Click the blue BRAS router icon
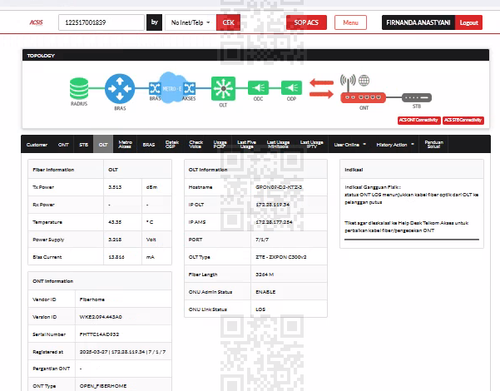 tap(120, 89)
